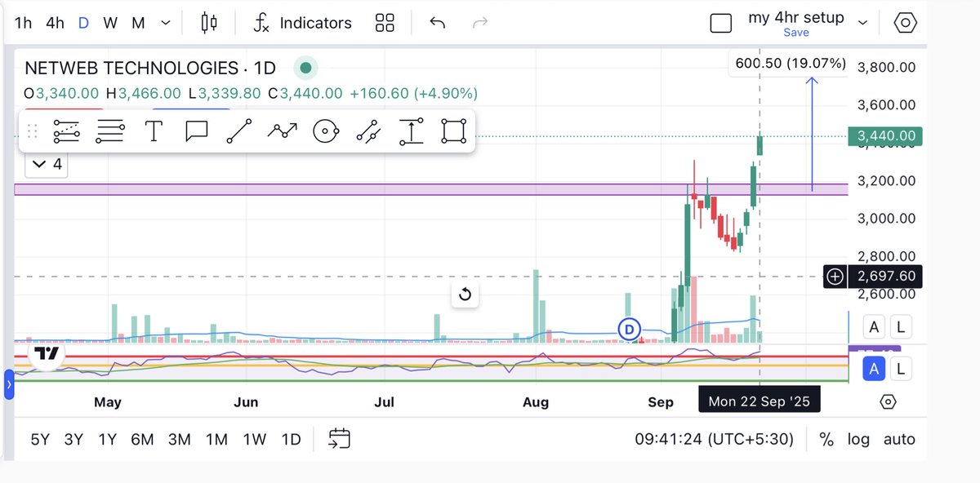Click the green market status dot
Image resolution: width=980 pixels, height=483 pixels.
[306, 68]
